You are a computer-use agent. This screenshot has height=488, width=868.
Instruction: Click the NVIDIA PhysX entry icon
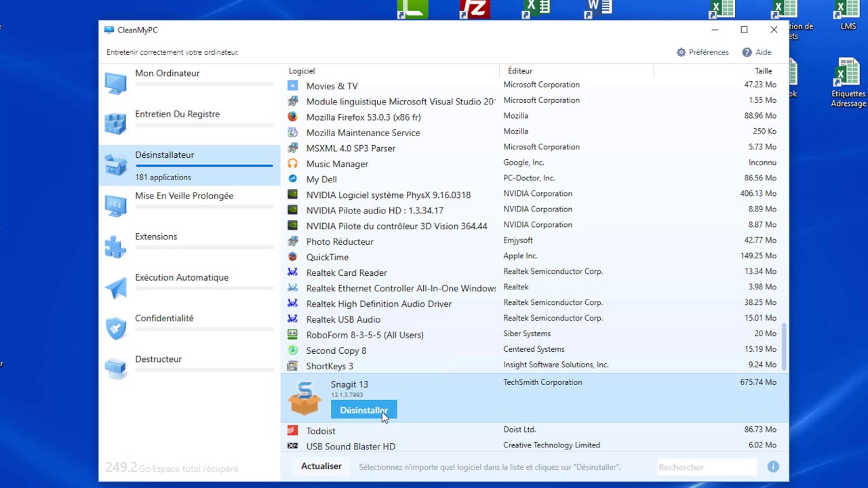(x=292, y=195)
